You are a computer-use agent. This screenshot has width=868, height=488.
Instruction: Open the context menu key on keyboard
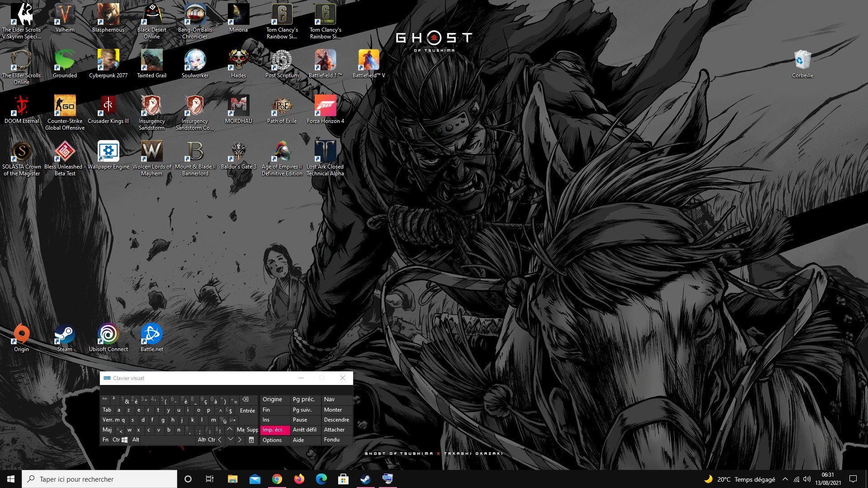(x=251, y=440)
